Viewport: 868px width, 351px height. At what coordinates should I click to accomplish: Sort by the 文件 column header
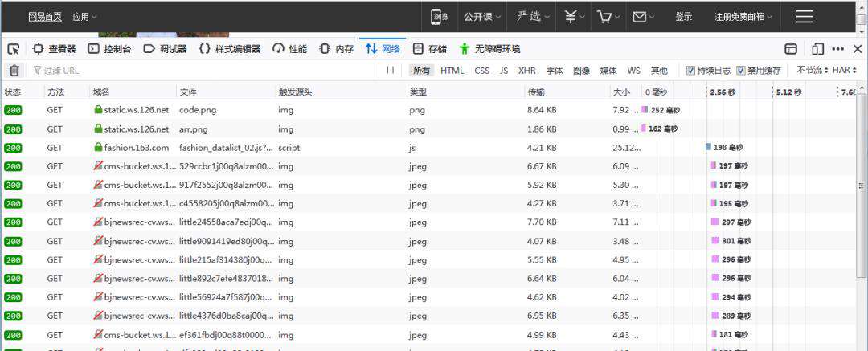226,92
